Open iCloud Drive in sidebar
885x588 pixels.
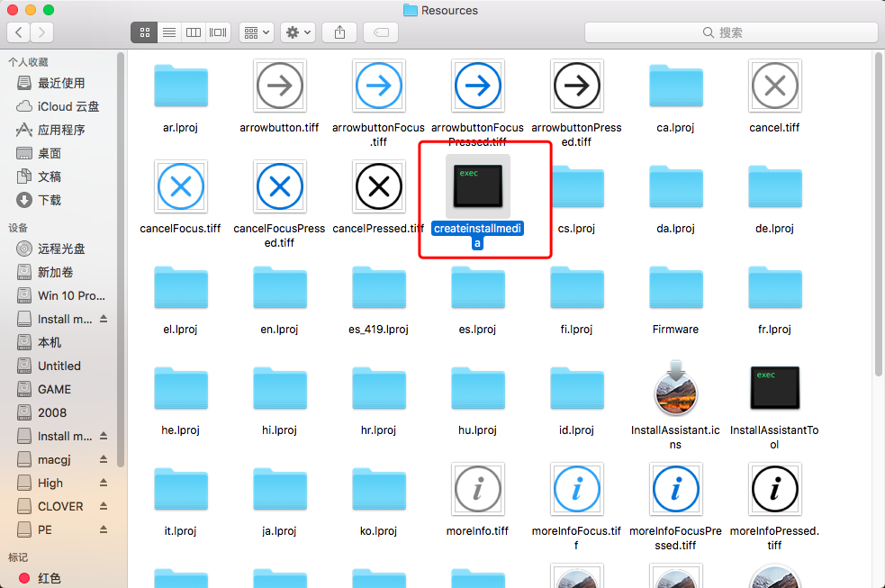click(68, 106)
